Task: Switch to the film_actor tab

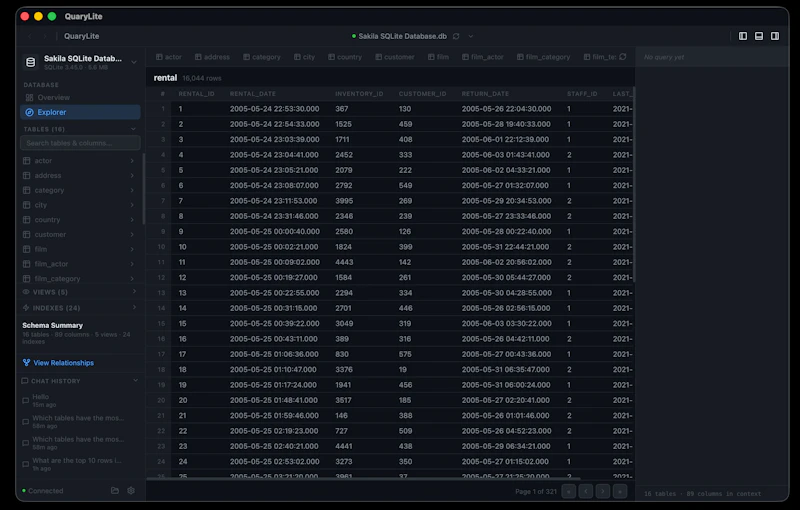Action: pos(483,57)
